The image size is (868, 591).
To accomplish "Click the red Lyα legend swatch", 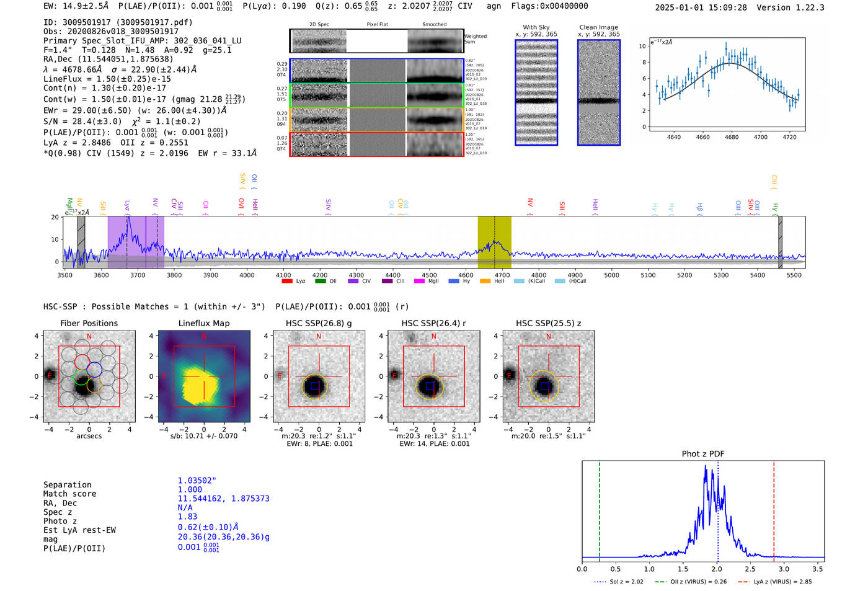I will pyautogui.click(x=287, y=282).
